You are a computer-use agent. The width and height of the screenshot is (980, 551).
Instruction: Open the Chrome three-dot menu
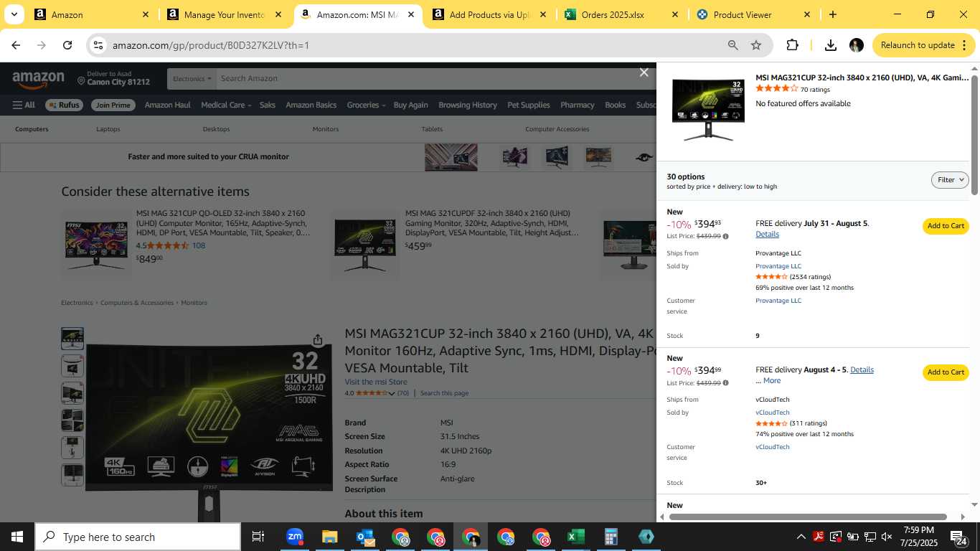point(963,45)
